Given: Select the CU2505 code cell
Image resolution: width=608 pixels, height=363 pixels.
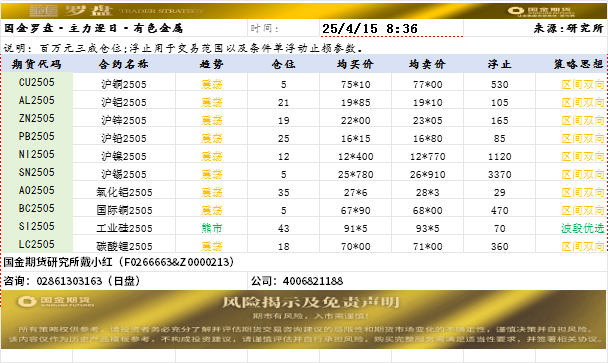Looking at the screenshot, I should [x=37, y=82].
